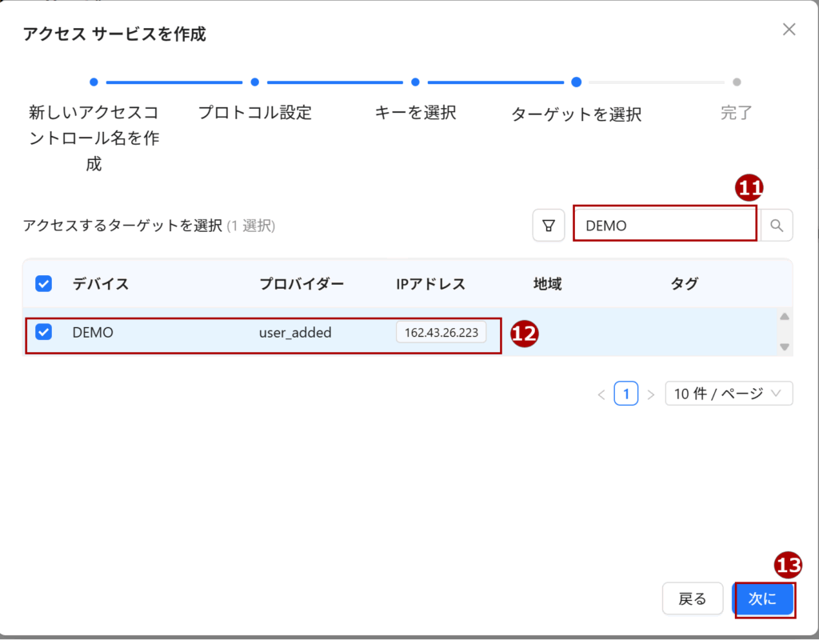Select page 1 in pagination
This screenshot has height=644, width=819.
[626, 394]
